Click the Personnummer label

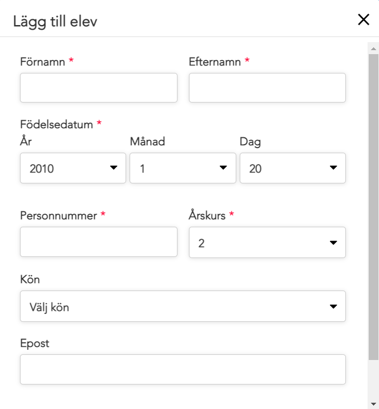58,216
